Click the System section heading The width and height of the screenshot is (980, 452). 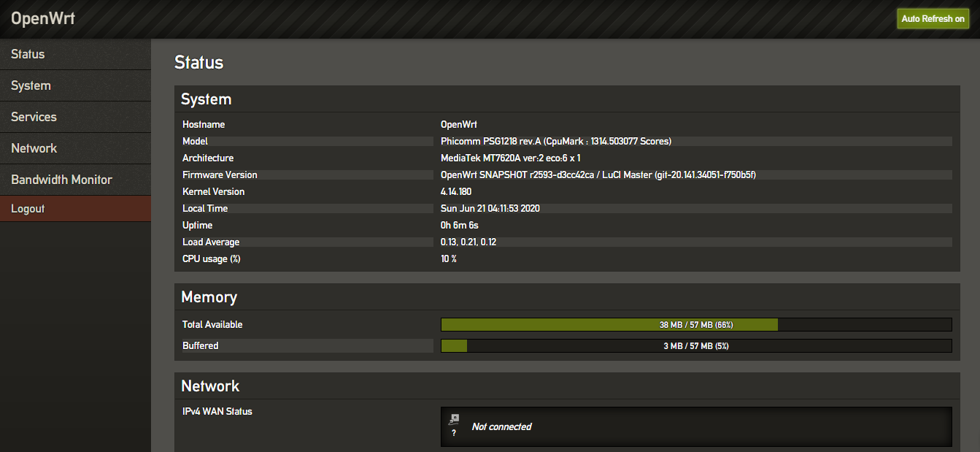tap(206, 99)
